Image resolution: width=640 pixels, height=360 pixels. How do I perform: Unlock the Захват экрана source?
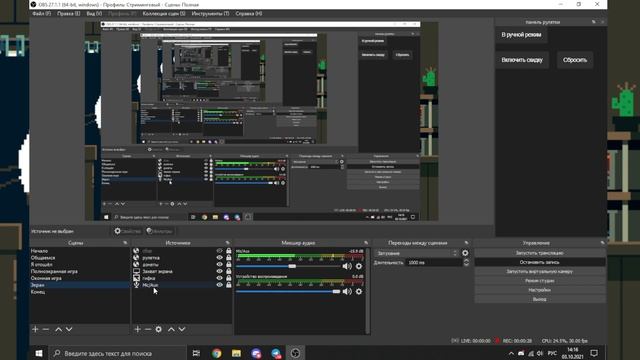tap(229, 271)
